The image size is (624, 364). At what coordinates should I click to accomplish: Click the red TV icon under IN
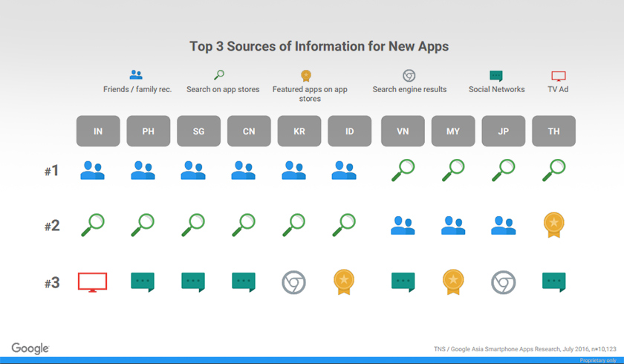click(x=93, y=282)
